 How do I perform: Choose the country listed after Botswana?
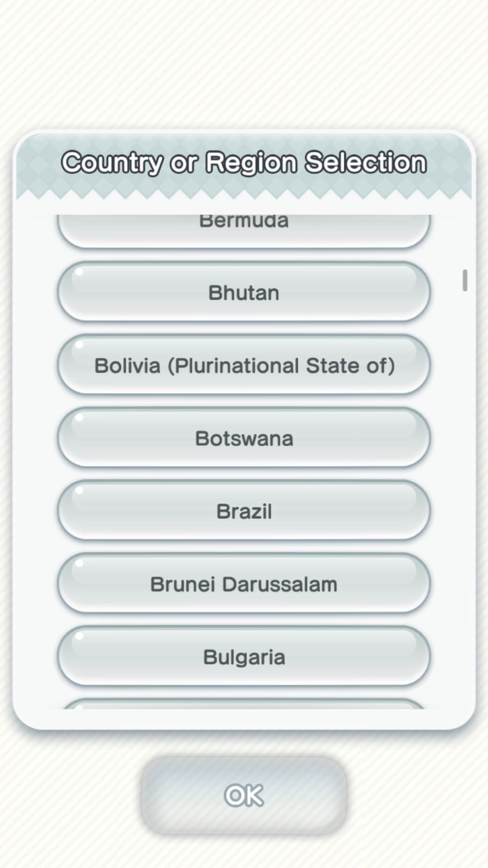click(244, 511)
